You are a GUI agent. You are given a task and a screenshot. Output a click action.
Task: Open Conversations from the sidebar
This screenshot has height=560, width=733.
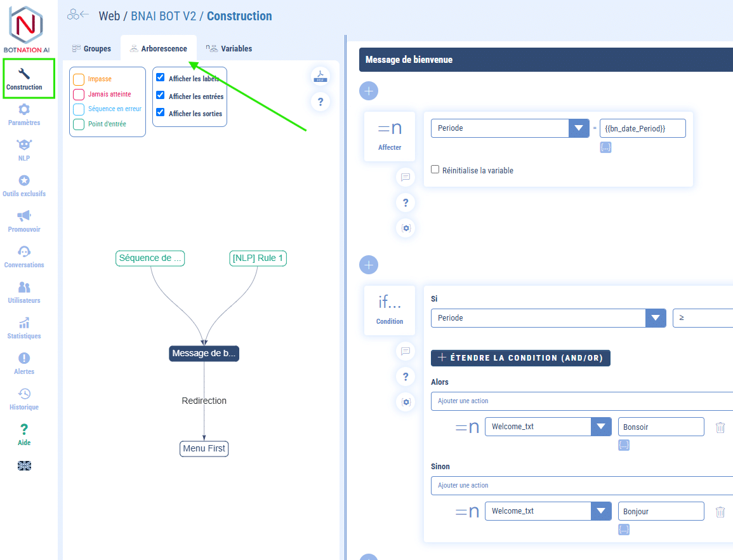pyautogui.click(x=23, y=257)
